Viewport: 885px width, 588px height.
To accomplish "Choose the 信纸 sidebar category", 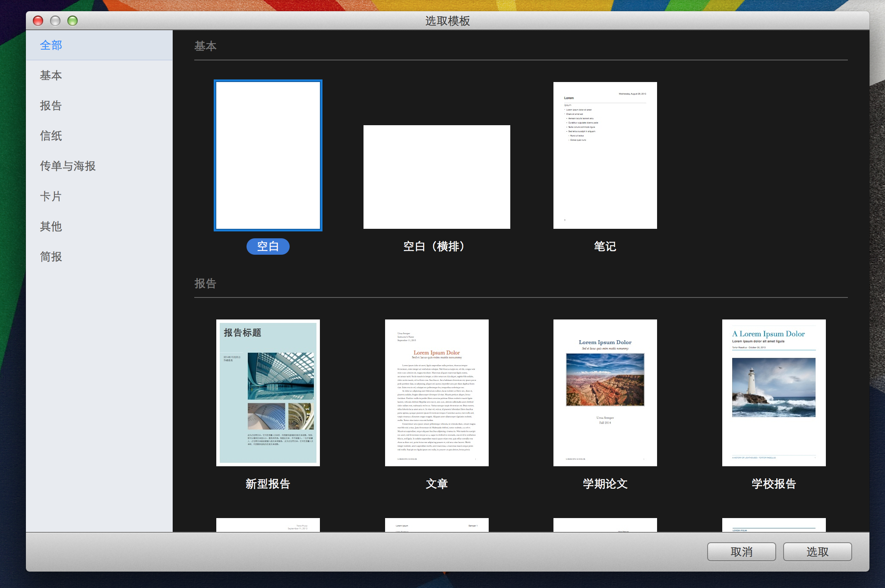I will (x=99, y=136).
